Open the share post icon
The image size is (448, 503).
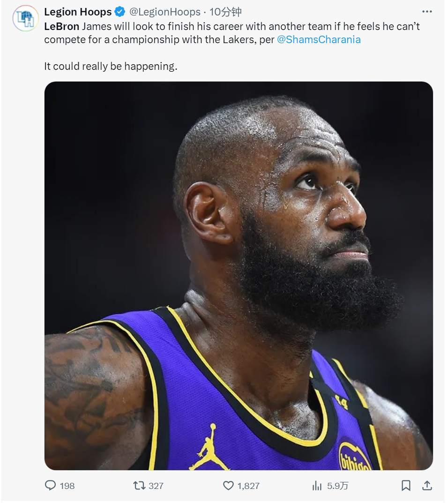point(427,485)
